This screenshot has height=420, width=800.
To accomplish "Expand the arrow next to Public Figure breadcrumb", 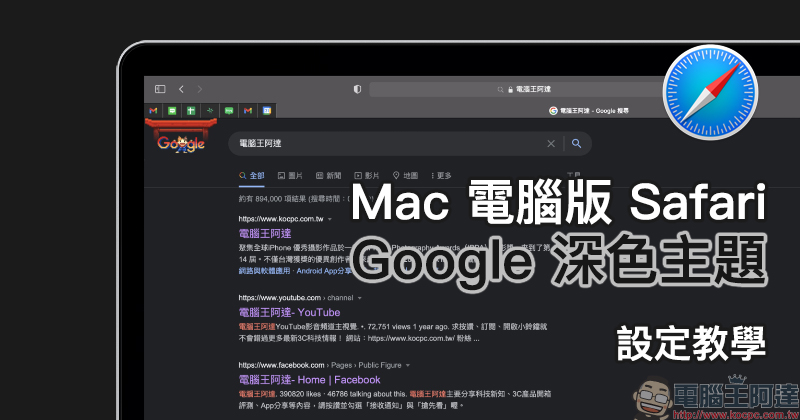I will 408,365.
